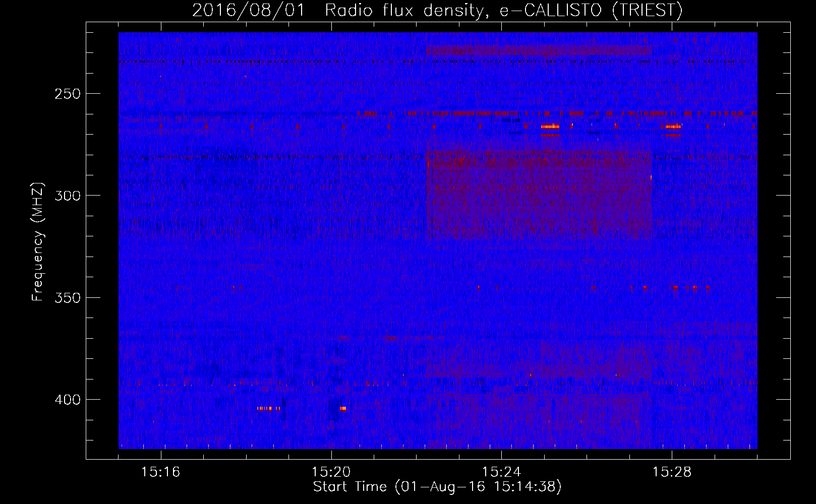Click the 15:28 time tick label
Viewport: 816px width, 504px height.
672,472
